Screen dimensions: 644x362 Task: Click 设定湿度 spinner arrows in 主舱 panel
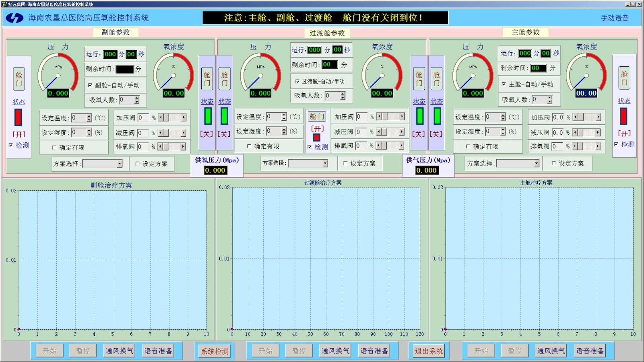503,132
